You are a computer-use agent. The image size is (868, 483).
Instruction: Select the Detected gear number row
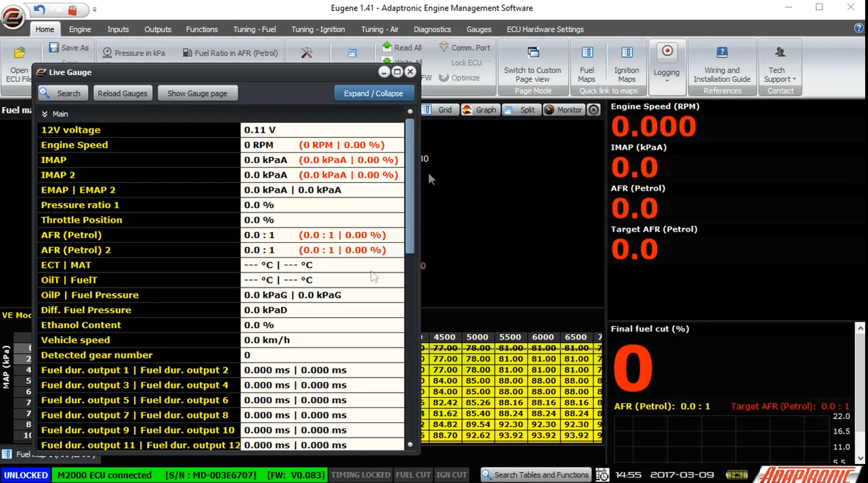[221, 355]
